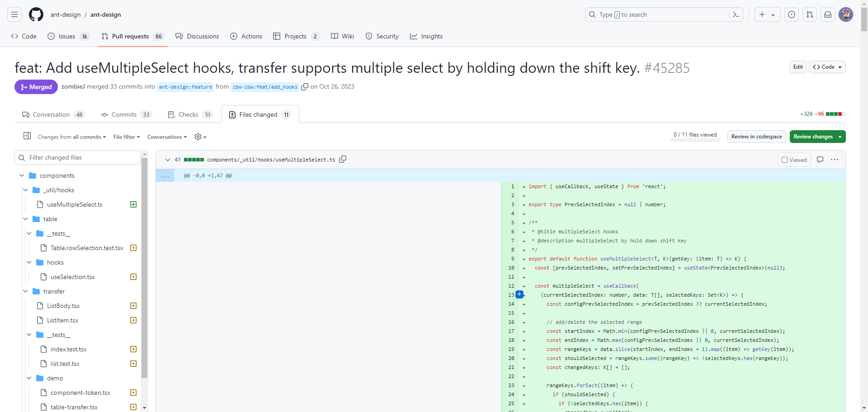
Task: Open zombieJ user profile link
Action: coord(73,86)
